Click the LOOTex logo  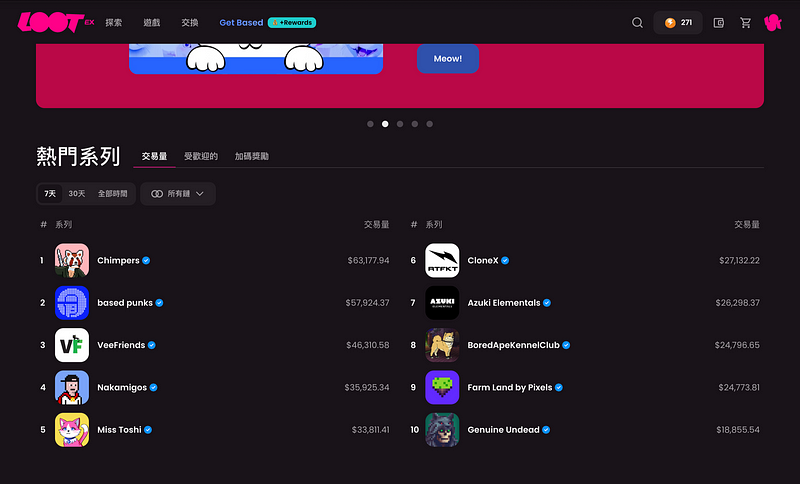tap(56, 22)
